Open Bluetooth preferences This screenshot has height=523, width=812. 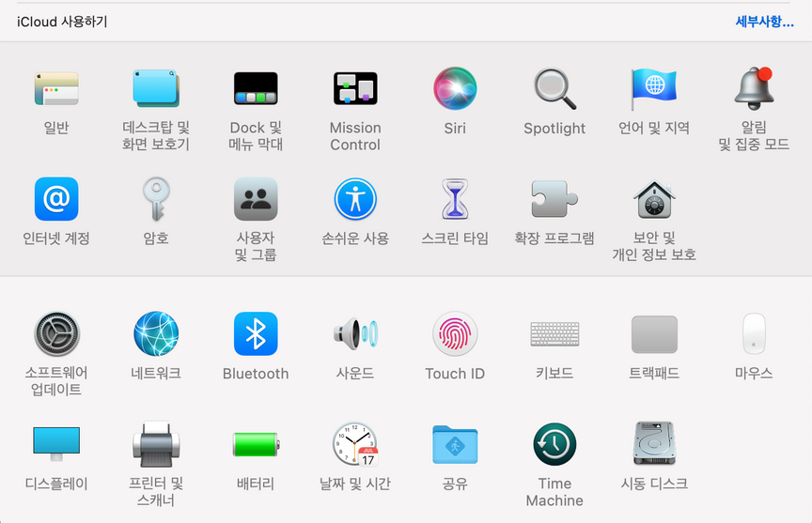(x=256, y=334)
